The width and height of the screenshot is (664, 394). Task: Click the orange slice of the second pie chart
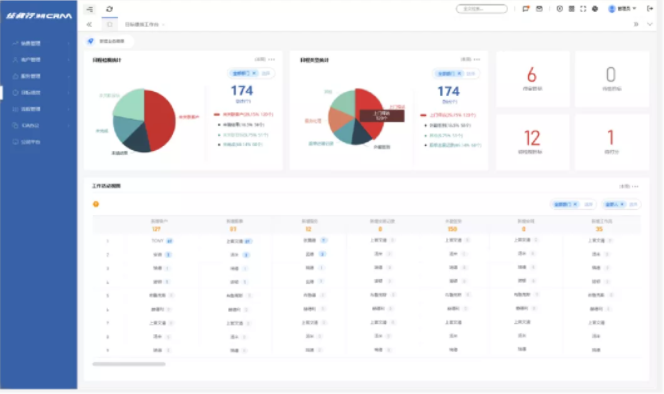(340, 120)
